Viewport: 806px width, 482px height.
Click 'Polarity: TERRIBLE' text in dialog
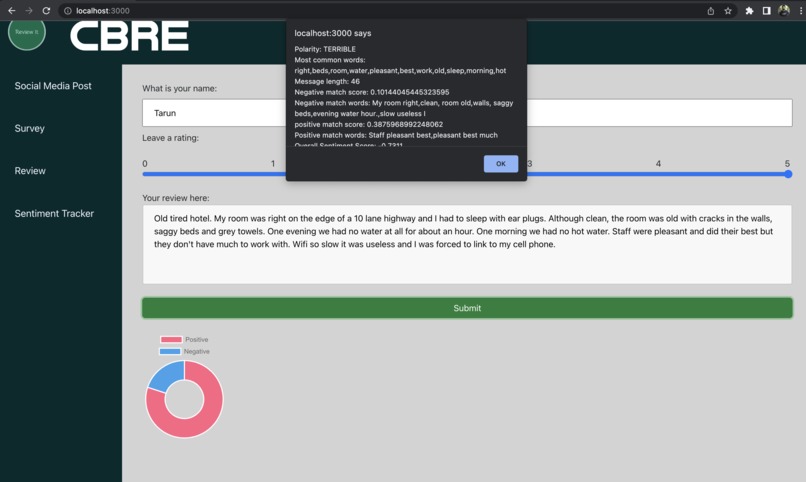(x=325, y=49)
